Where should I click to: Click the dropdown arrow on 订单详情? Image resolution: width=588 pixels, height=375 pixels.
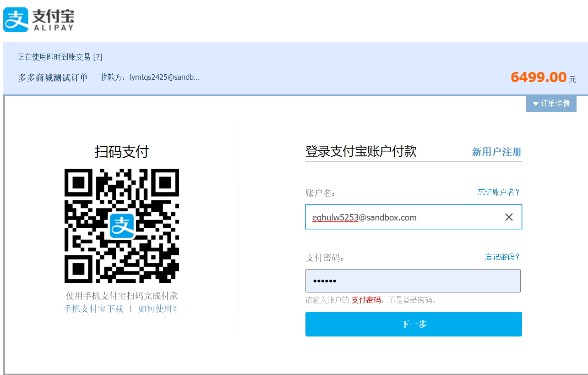[x=535, y=104]
